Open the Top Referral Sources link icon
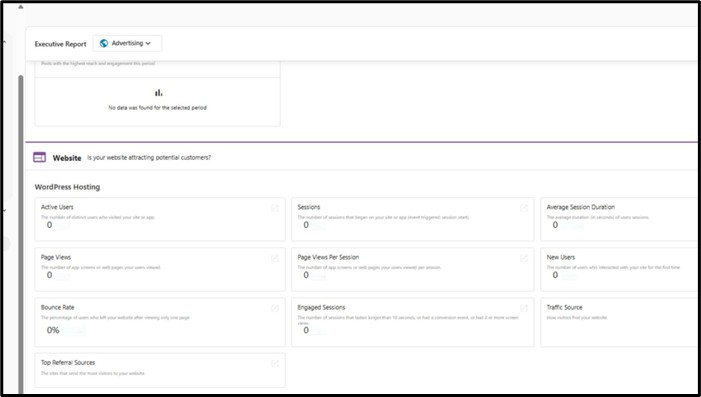The image size is (701, 397). (274, 363)
